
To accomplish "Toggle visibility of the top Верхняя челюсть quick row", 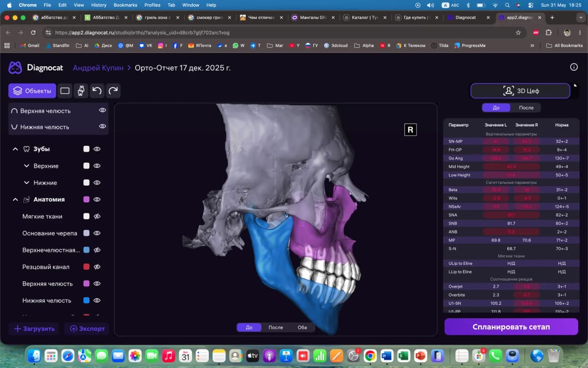I will [102, 110].
